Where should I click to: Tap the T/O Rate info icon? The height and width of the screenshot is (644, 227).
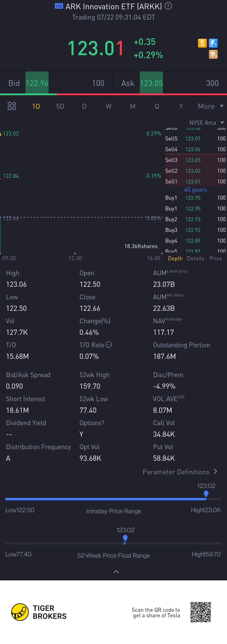point(109,345)
